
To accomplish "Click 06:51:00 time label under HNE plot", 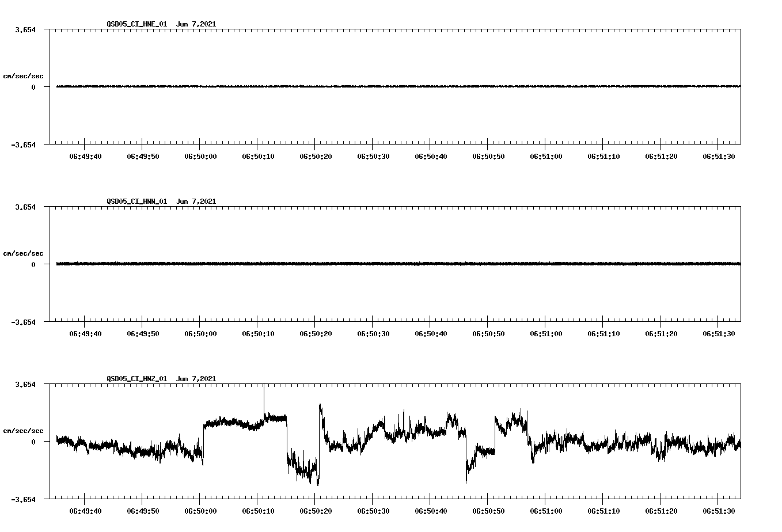I will pos(546,157).
